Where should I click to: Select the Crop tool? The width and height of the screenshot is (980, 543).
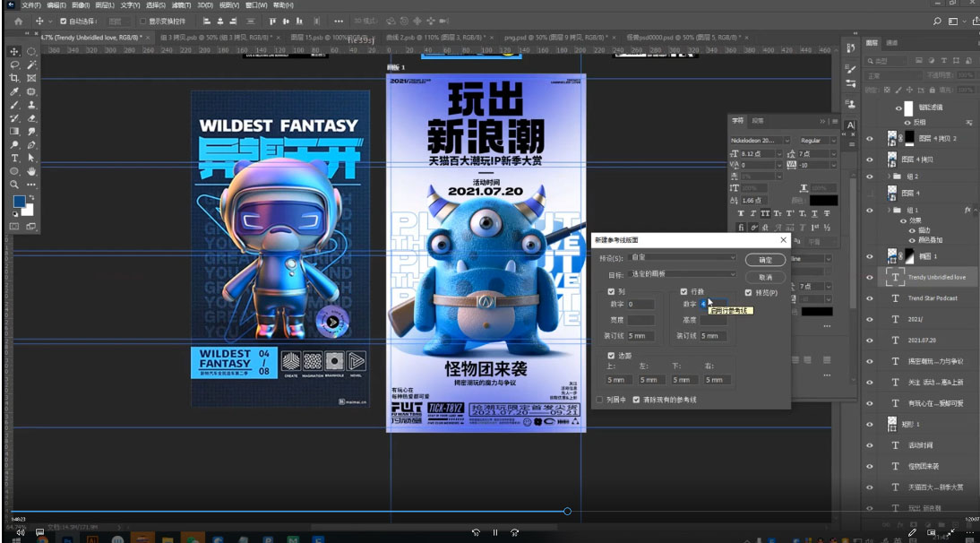pos(13,78)
